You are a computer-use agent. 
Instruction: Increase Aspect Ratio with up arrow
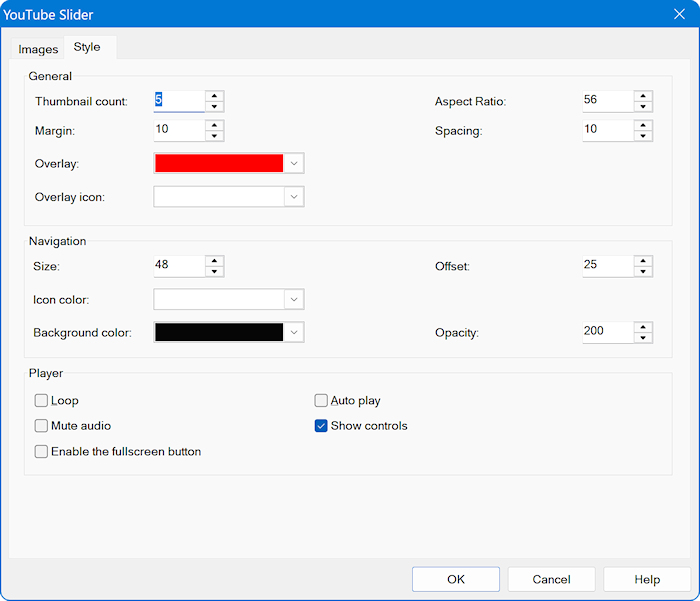point(643,96)
